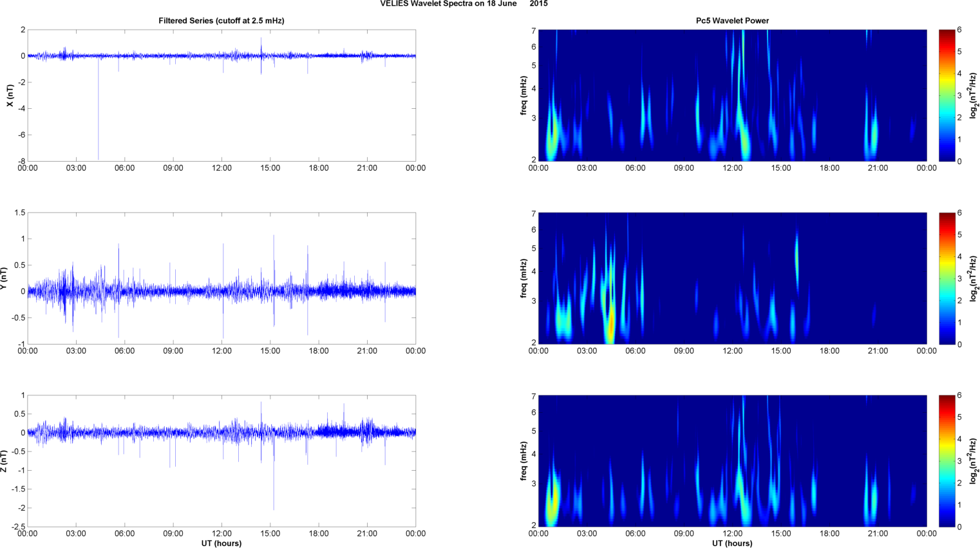The image size is (980, 548).
Task: Click the colorbar beside the bottom spectrogram
Action: (x=947, y=461)
